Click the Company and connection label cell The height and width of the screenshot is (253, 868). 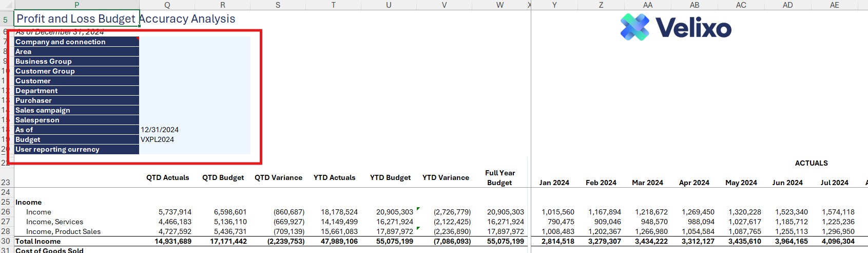click(76, 42)
